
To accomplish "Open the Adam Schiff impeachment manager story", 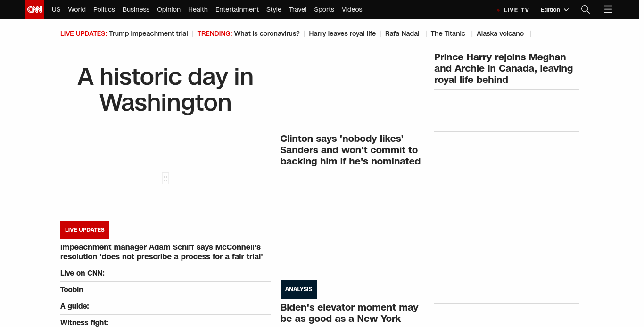I will 160,252.
